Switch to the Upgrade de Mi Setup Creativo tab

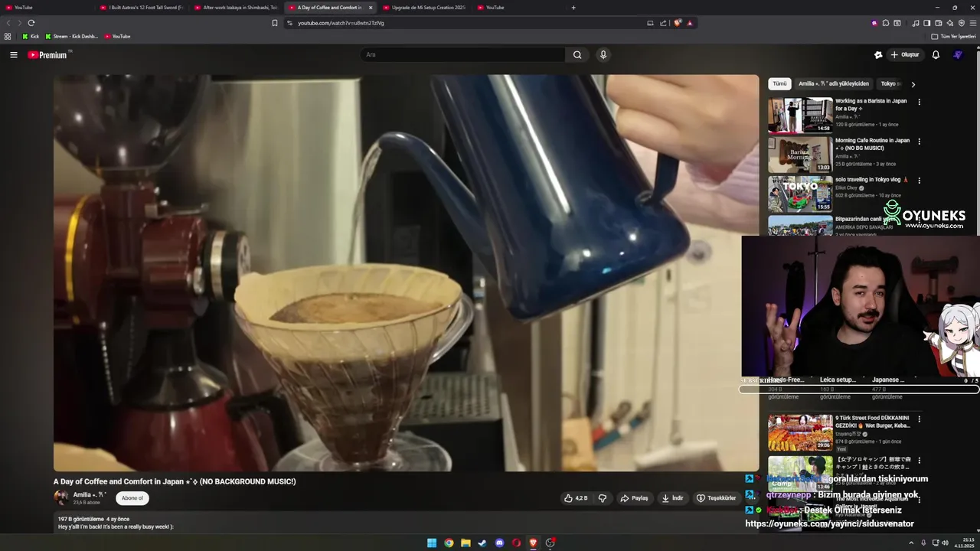(x=425, y=8)
